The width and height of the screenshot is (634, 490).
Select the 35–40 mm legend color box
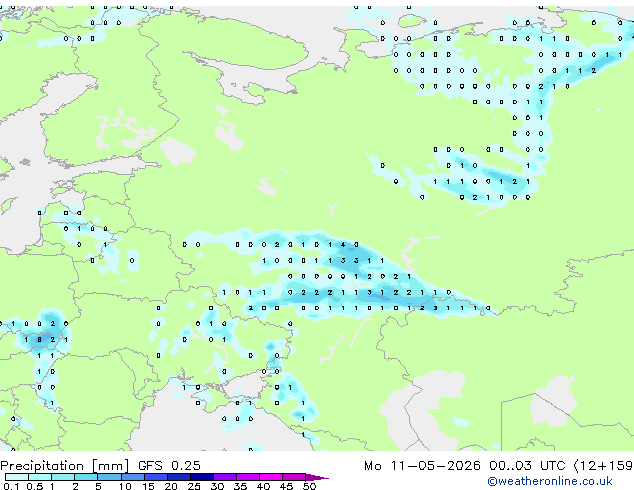247,477
